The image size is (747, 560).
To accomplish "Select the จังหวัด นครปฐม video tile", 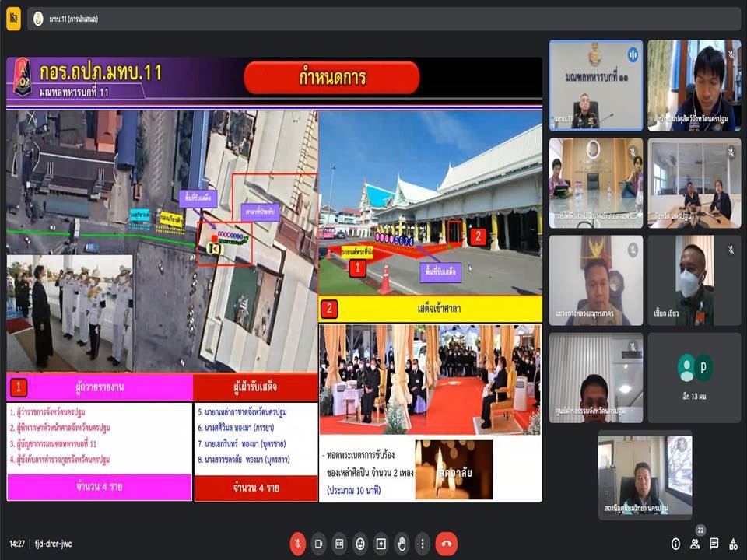I will click(x=694, y=183).
